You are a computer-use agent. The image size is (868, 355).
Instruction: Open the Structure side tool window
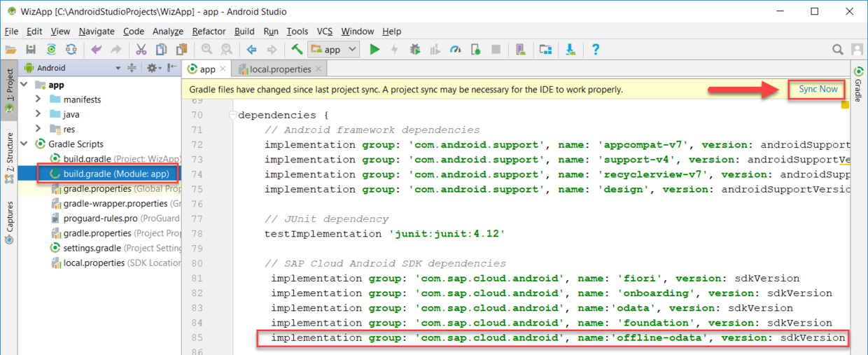[x=9, y=158]
